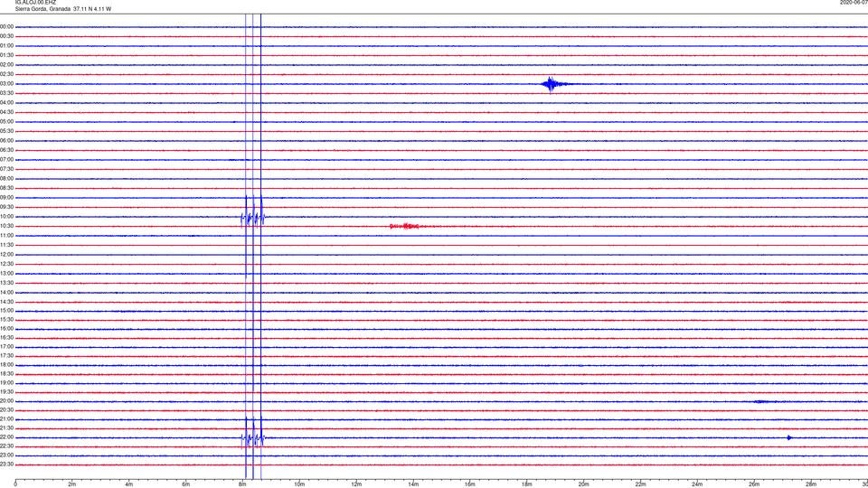The height and width of the screenshot is (488, 868).
Task: Click the '10m' axis tick label
Action: (299, 484)
